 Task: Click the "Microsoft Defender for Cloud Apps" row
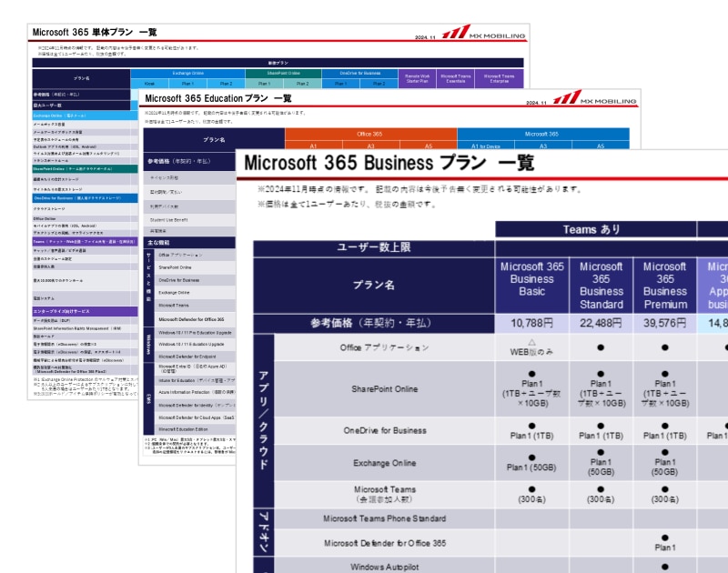point(195,417)
